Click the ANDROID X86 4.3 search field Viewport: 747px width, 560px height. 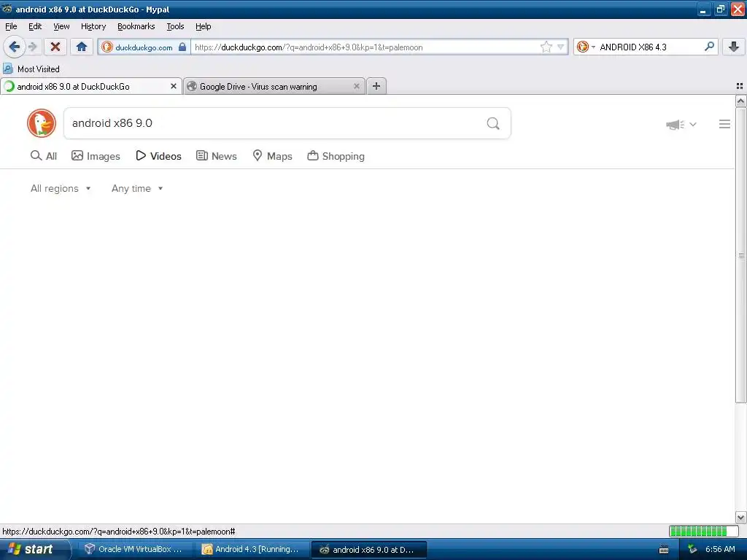pos(650,47)
